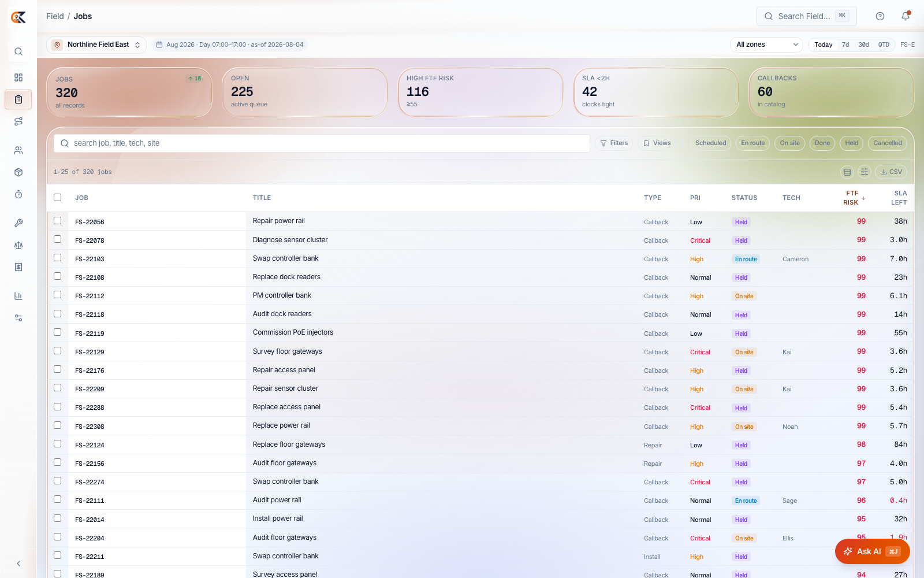Open the CALLBACKS 60 card
924x578 pixels.
click(x=832, y=92)
